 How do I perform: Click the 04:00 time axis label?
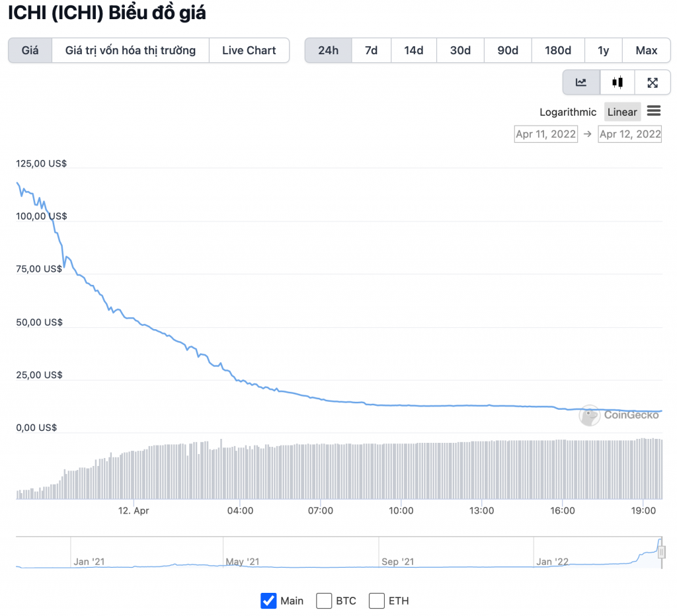click(240, 511)
